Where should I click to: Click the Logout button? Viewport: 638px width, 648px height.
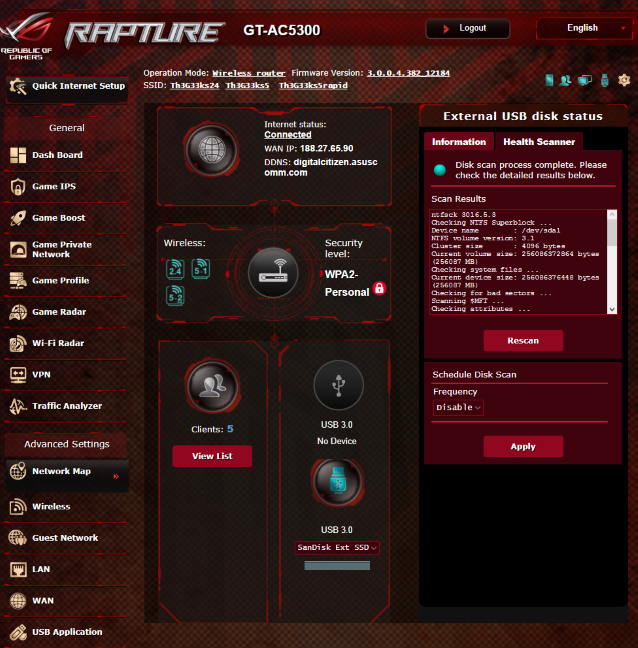pos(467,28)
